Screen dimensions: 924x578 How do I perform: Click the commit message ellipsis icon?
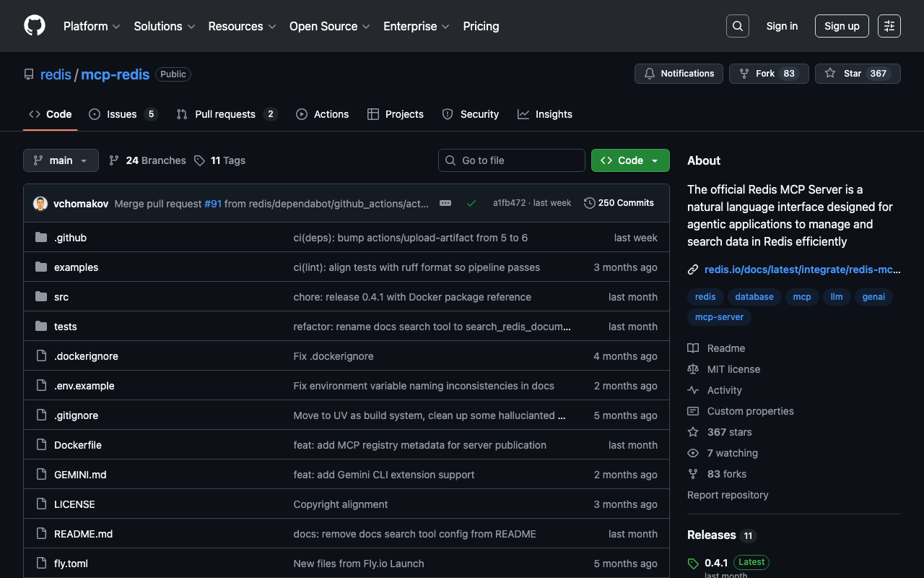tap(445, 203)
